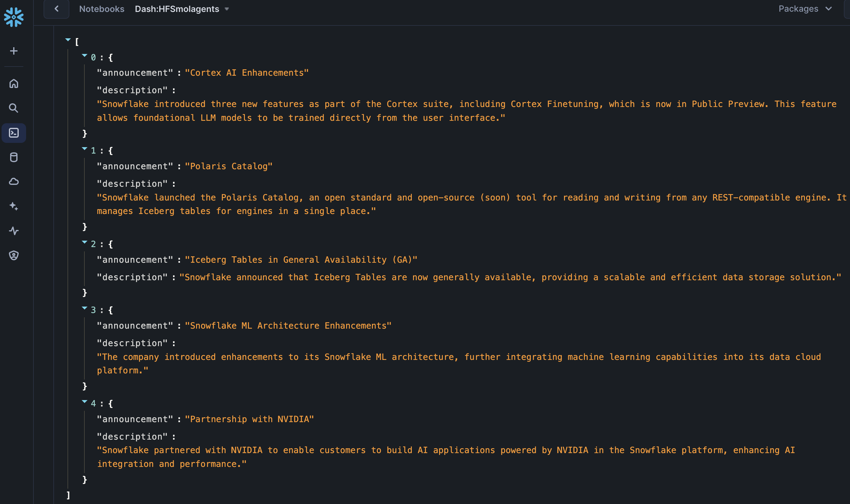The height and width of the screenshot is (504, 850).
Task: Open the Dash:HFSmolagents notebook name dropdown
Action: pos(182,9)
